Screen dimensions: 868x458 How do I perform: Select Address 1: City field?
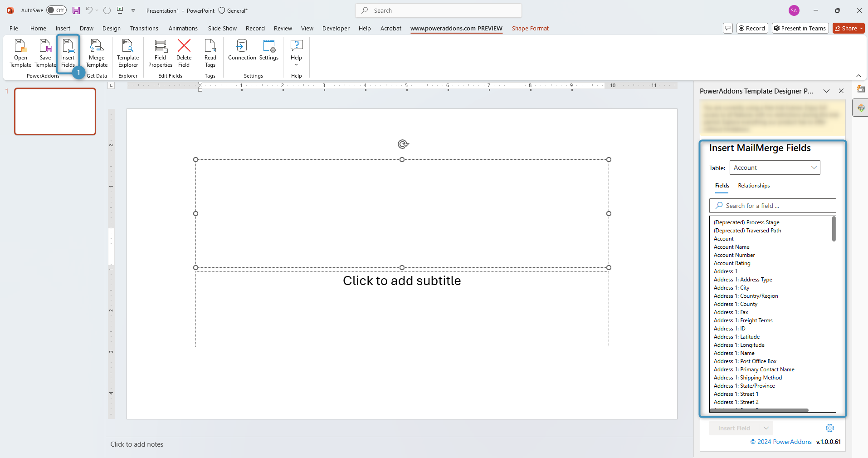pyautogui.click(x=731, y=288)
